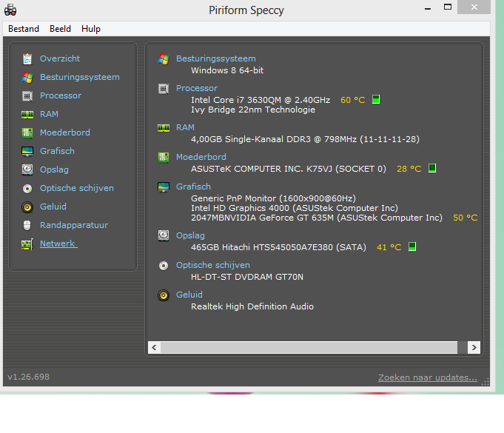Click the motherboard icon next to Moederbord summary heading
The width and height of the screenshot is (504, 433).
[164, 157]
